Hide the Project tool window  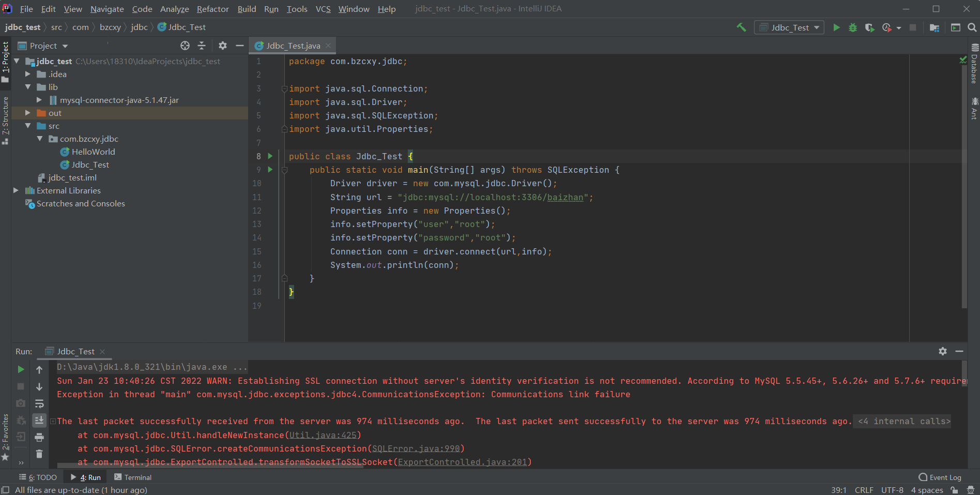240,46
